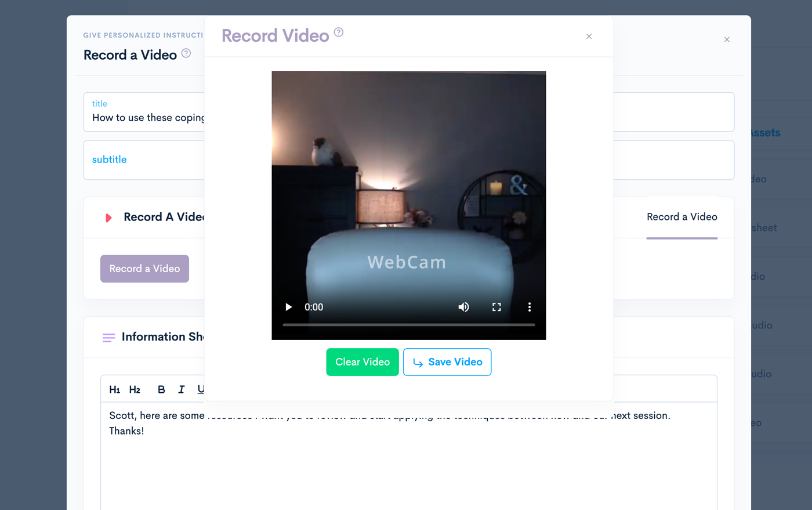Switch to the Record a Video tab
812x510 pixels.
(x=682, y=217)
